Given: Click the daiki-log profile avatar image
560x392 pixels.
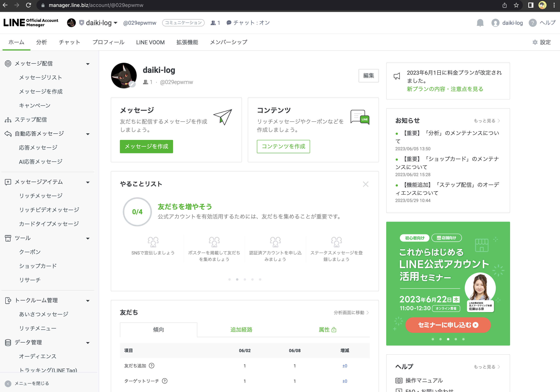Looking at the screenshot, I should click(124, 75).
